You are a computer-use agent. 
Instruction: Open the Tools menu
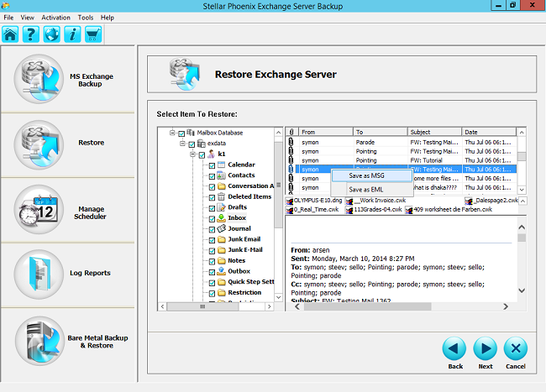(86, 18)
